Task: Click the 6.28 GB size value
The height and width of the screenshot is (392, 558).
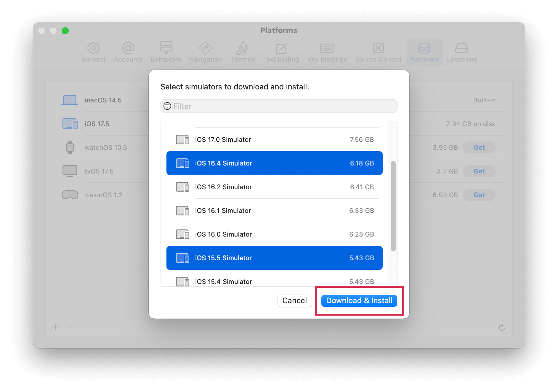Action: click(x=361, y=234)
